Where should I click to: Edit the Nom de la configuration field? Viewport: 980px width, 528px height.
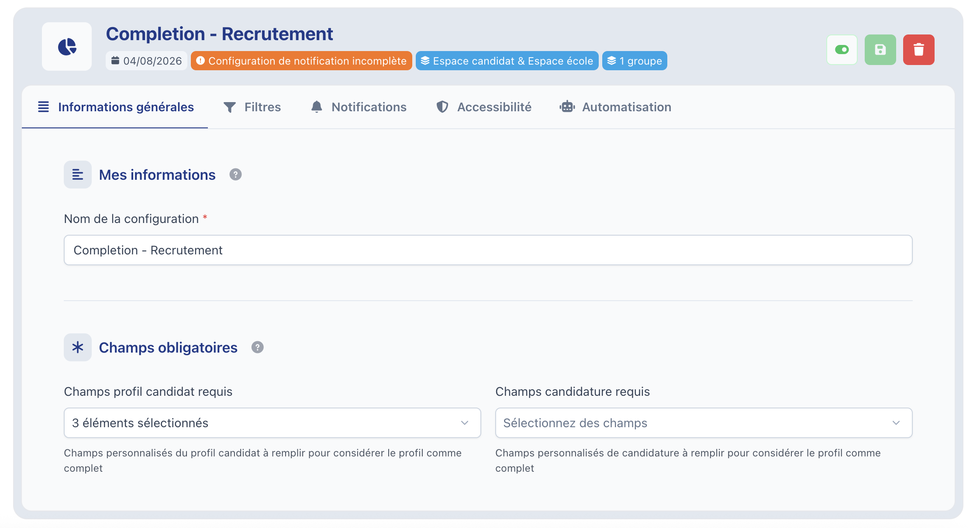coord(488,250)
